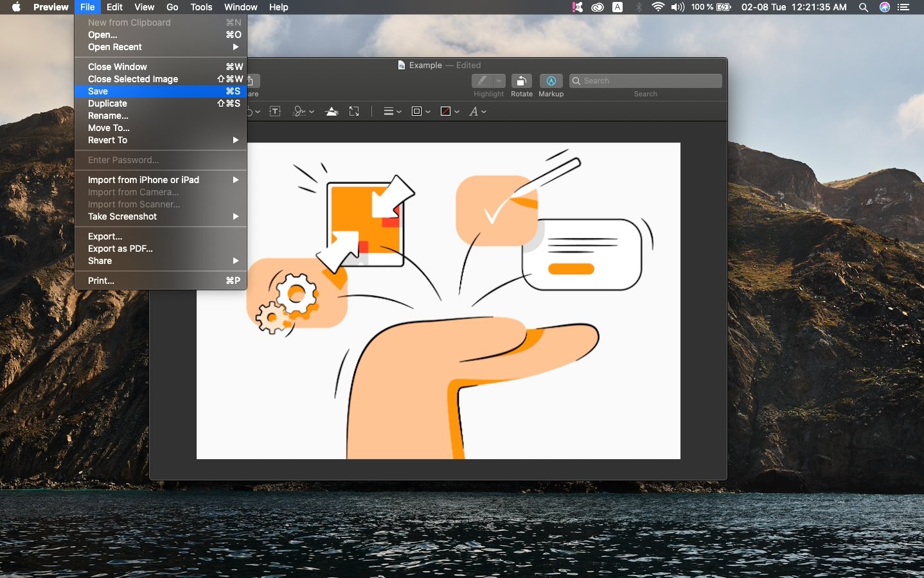Viewport: 924px width, 578px height.
Task: Expand the Take Screenshot submenu
Action: (x=161, y=216)
